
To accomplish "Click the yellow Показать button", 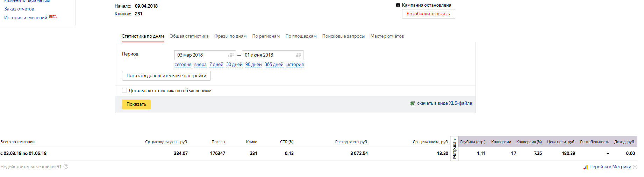I will pyautogui.click(x=136, y=104).
